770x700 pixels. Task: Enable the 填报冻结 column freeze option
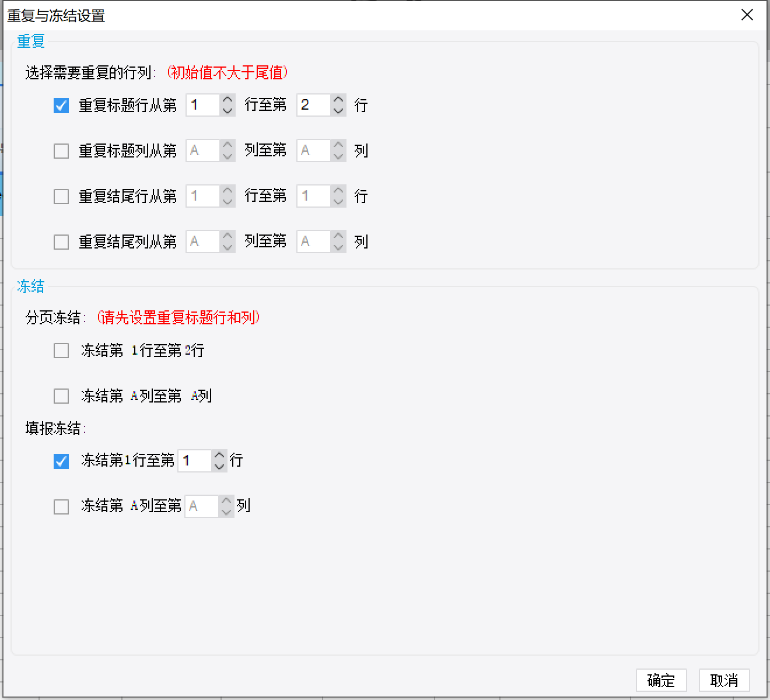[61, 506]
